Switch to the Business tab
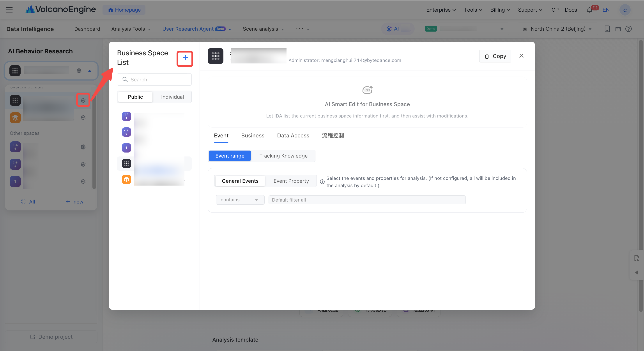The height and width of the screenshot is (351, 644). click(253, 136)
